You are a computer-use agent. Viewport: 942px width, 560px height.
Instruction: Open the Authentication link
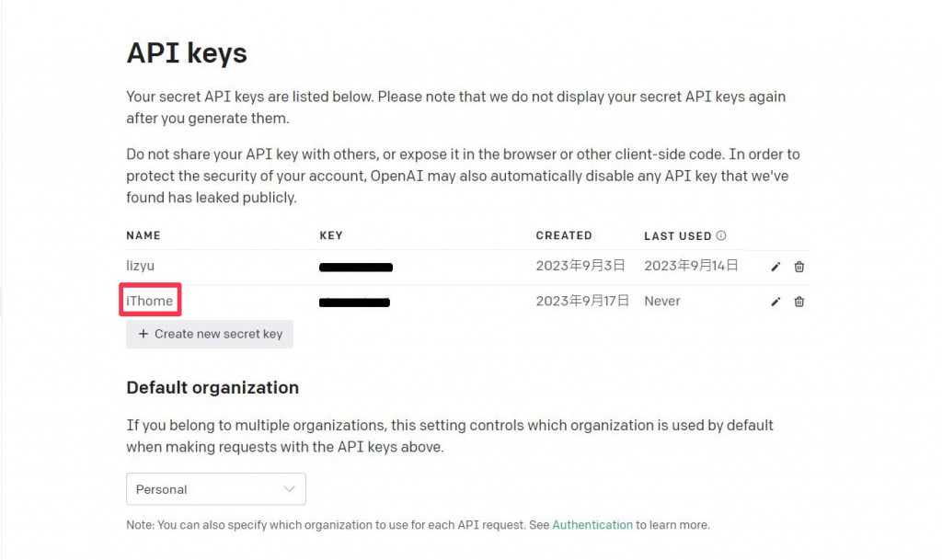coord(592,525)
